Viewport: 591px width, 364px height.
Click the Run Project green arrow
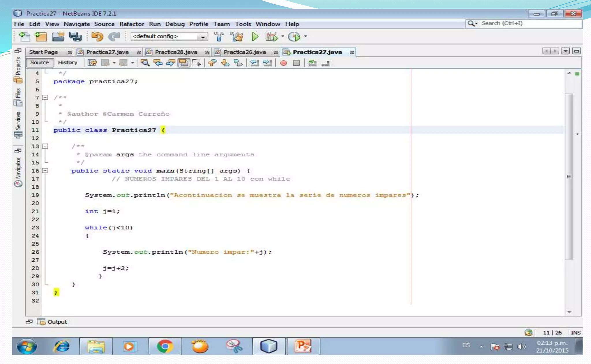pyautogui.click(x=255, y=37)
